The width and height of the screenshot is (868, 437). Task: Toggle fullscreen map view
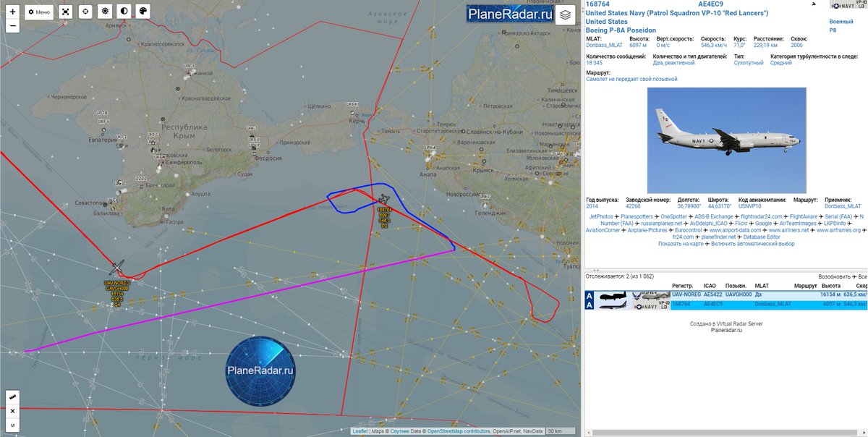coord(66,12)
